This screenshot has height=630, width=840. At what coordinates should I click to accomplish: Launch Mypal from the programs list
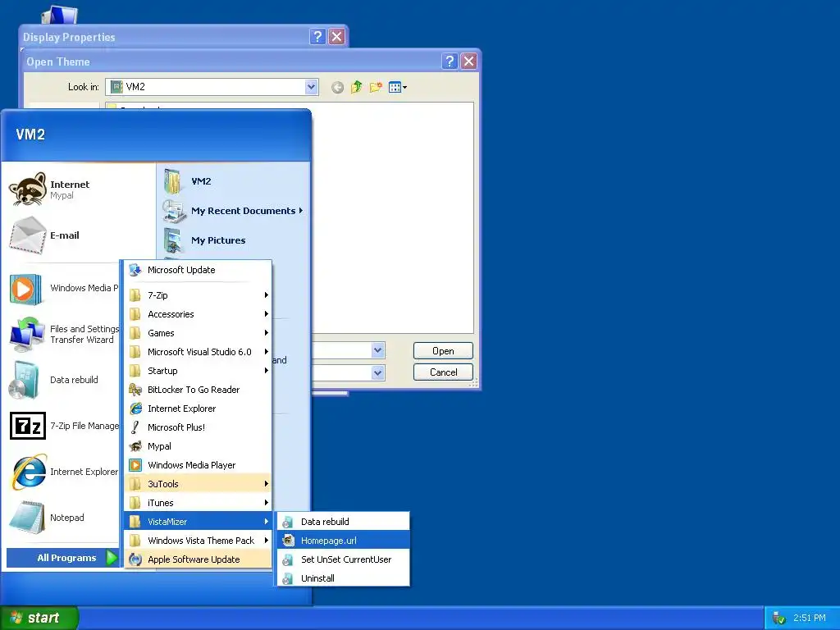(198, 446)
